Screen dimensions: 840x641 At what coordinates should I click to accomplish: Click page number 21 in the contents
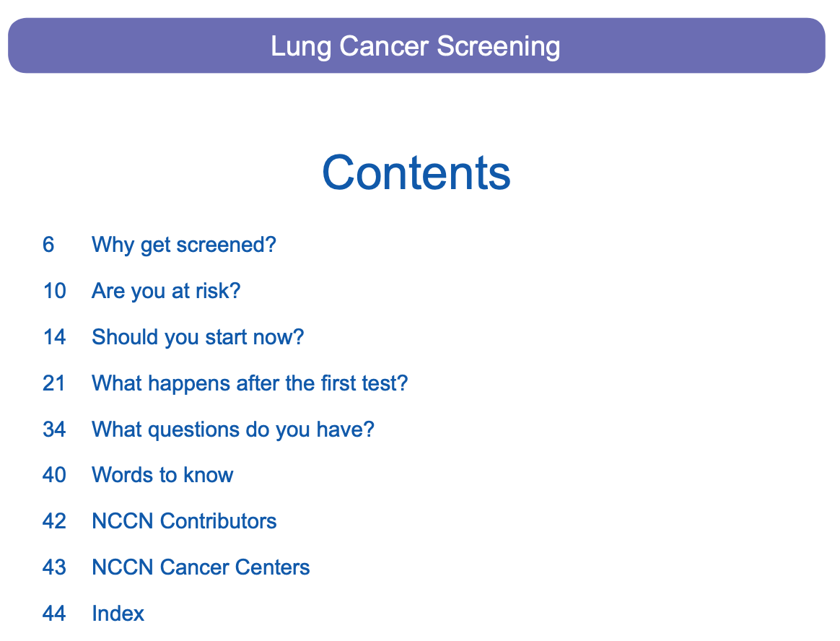tap(54, 383)
